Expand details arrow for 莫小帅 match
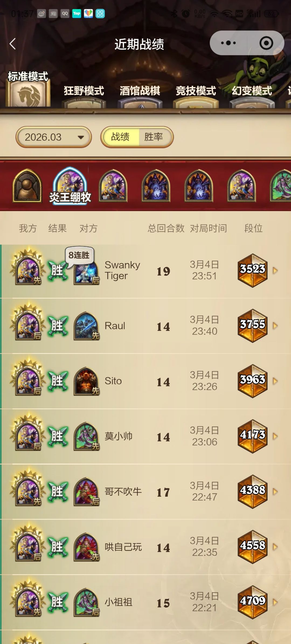291x644 pixels. point(275,436)
